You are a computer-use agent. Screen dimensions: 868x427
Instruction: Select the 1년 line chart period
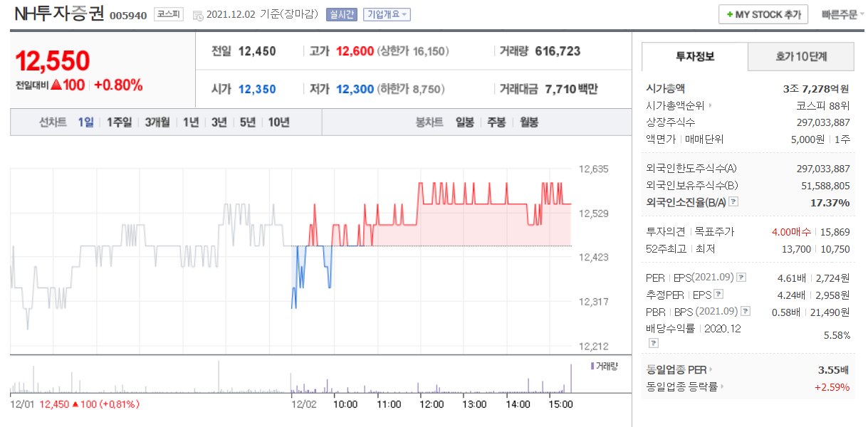[190, 122]
